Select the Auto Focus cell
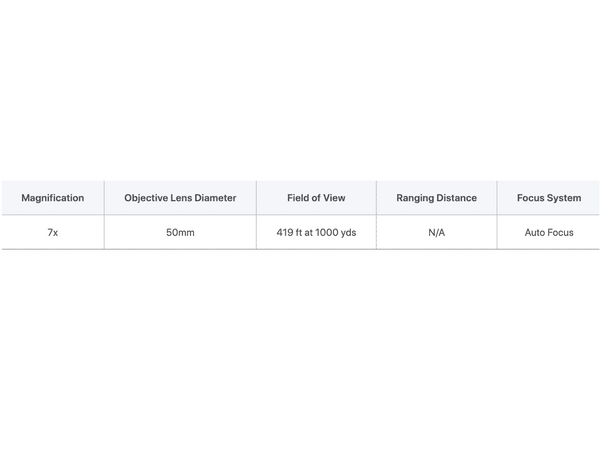 pyautogui.click(x=548, y=232)
